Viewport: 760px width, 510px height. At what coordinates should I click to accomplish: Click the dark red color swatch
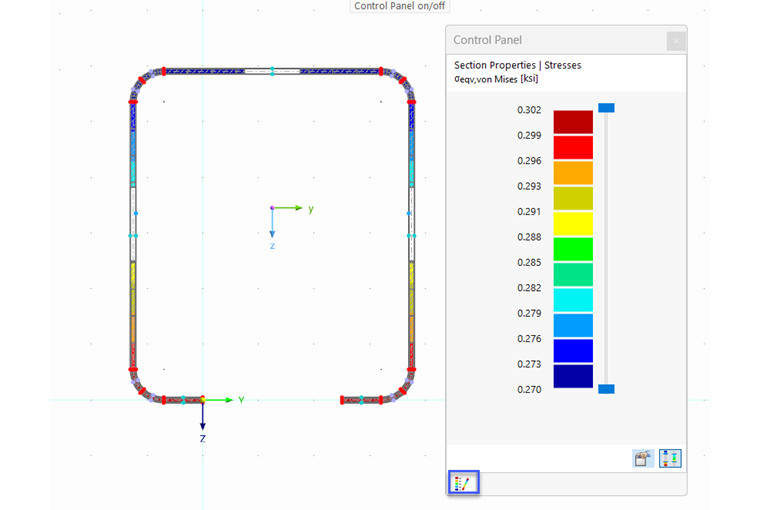point(573,122)
